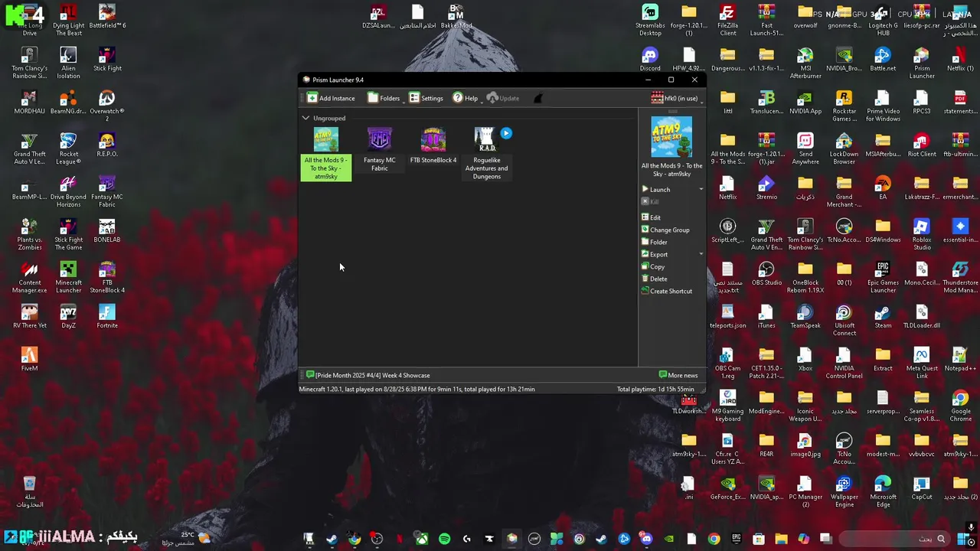This screenshot has width=980, height=551.
Task: Click Delete instance in side panel
Action: [654, 279]
